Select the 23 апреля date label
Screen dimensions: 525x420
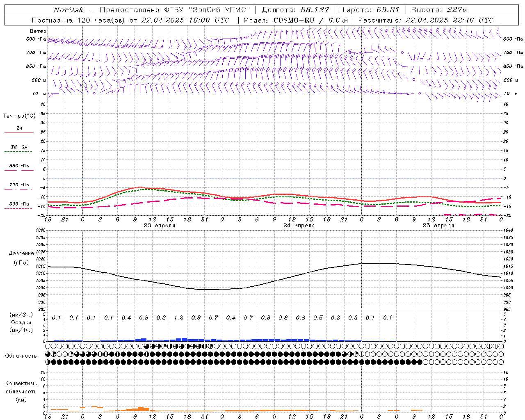[x=159, y=226]
